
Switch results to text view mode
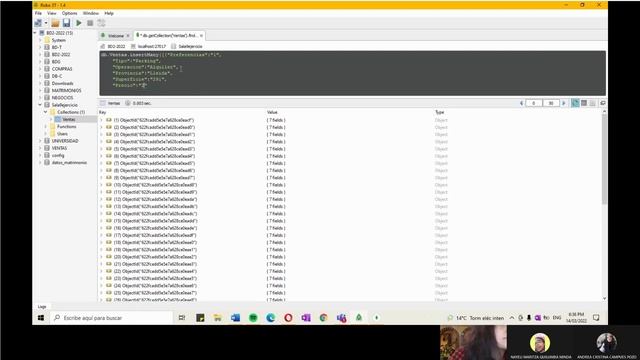pyautogui.click(x=593, y=103)
